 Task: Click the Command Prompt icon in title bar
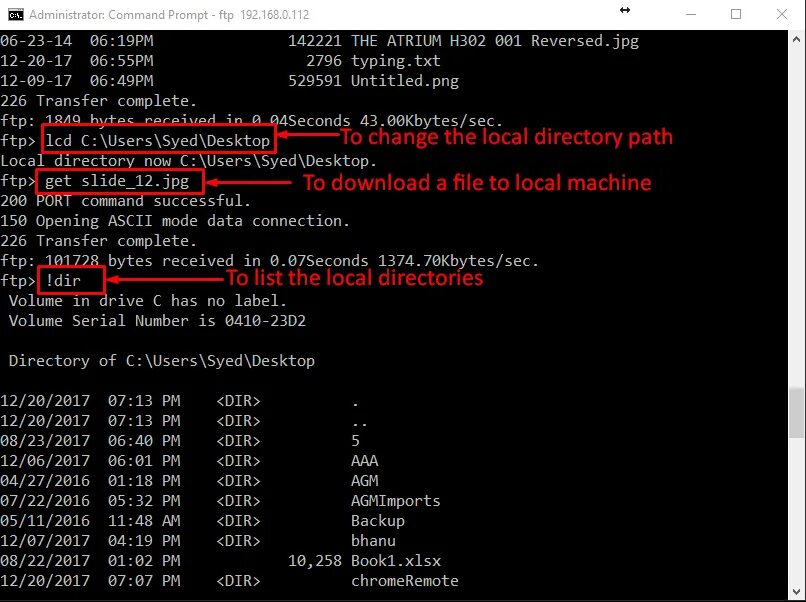tap(16, 14)
